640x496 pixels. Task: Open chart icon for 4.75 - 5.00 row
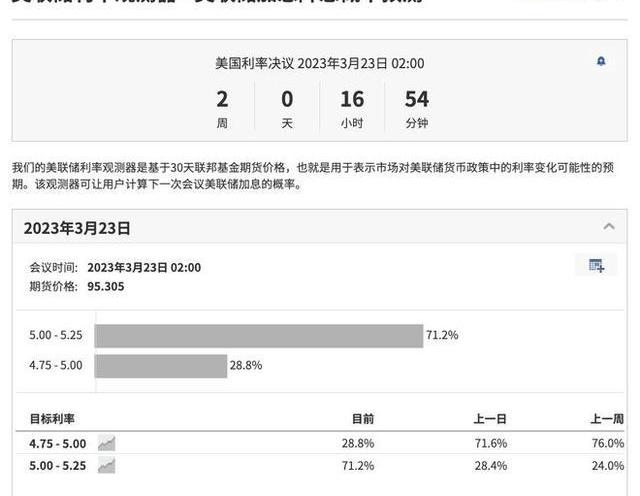click(106, 443)
